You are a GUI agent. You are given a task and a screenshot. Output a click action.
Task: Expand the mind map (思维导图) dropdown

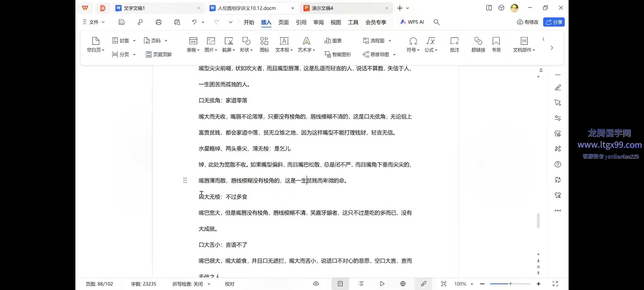tap(394, 55)
